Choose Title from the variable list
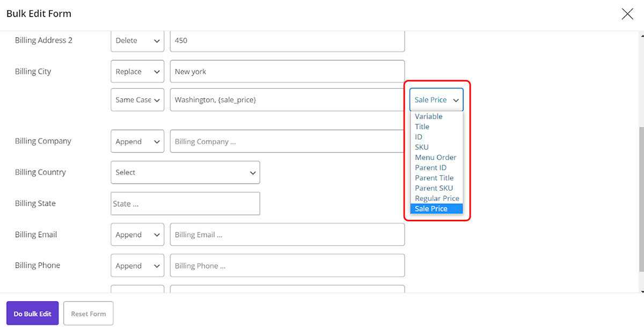644x332 pixels. coord(422,127)
